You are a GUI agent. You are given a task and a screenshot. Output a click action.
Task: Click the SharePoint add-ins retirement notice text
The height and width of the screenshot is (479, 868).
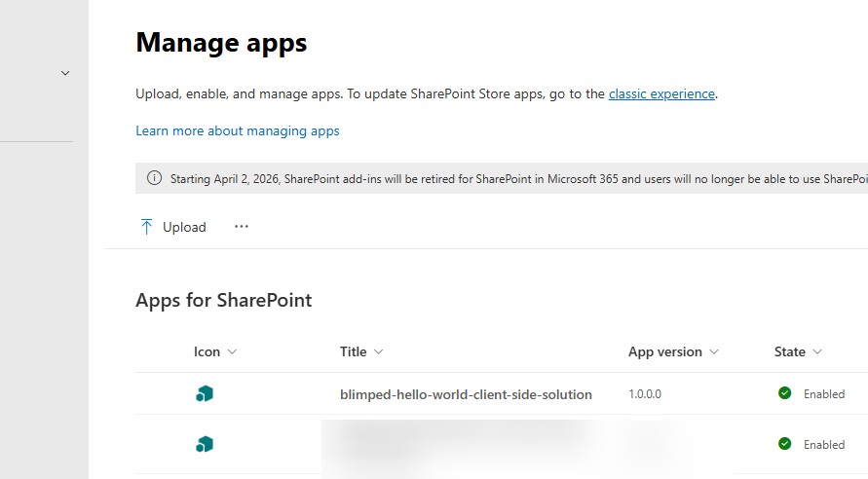click(x=518, y=179)
